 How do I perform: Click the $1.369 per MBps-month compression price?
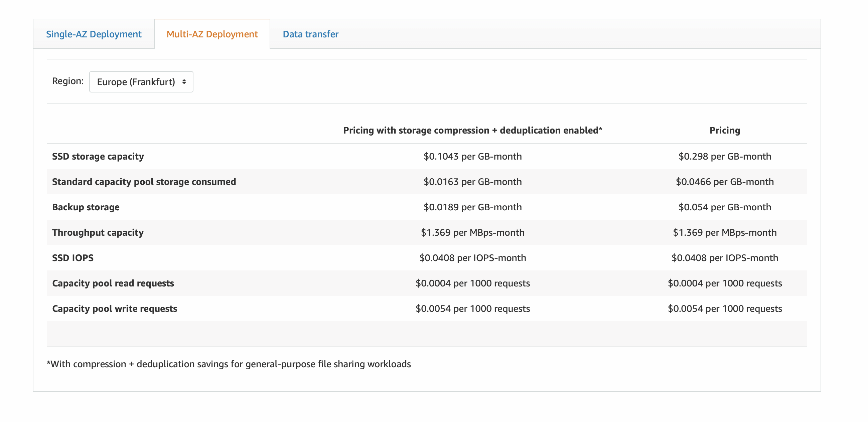[472, 232]
